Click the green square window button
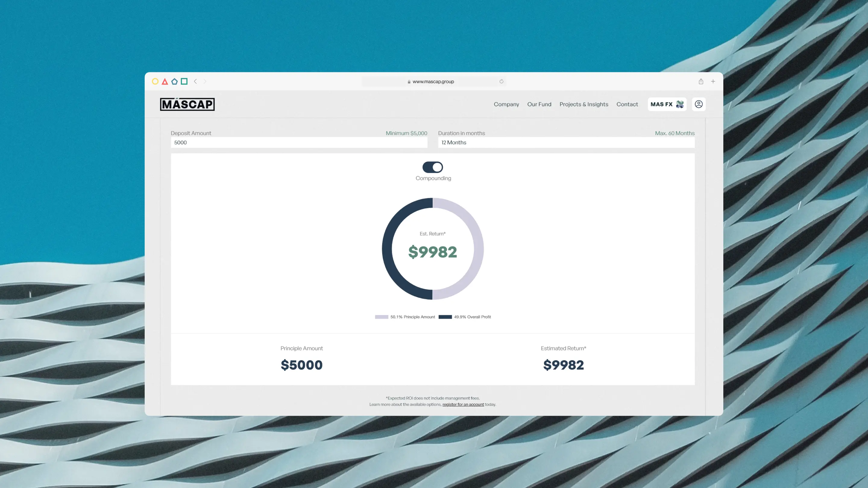 coord(184,81)
